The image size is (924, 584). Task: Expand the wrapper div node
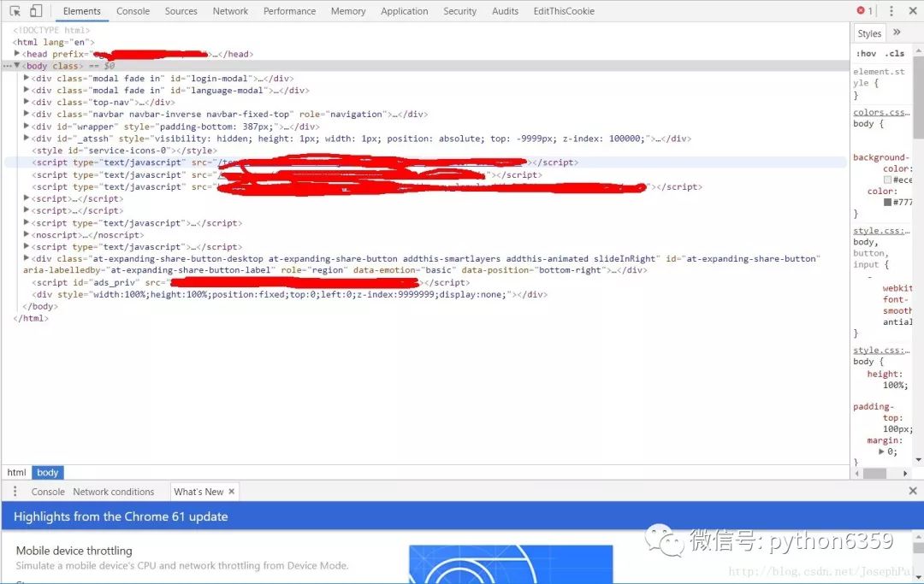pos(26,126)
